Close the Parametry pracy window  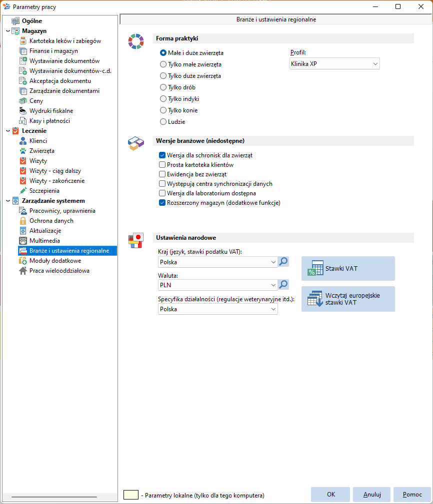421,7
